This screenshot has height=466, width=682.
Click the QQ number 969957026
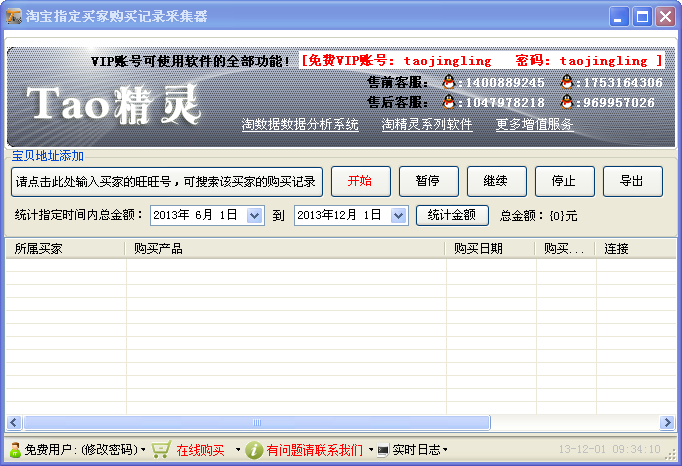coord(619,103)
